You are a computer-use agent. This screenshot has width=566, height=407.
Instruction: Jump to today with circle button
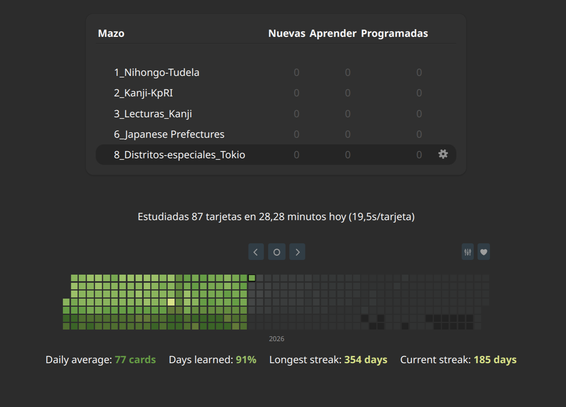277,252
